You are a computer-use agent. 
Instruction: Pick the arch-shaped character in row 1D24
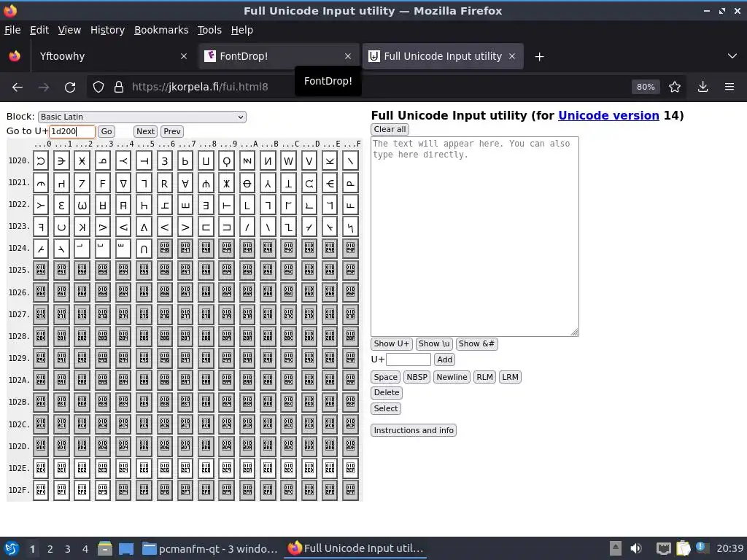[144, 249]
